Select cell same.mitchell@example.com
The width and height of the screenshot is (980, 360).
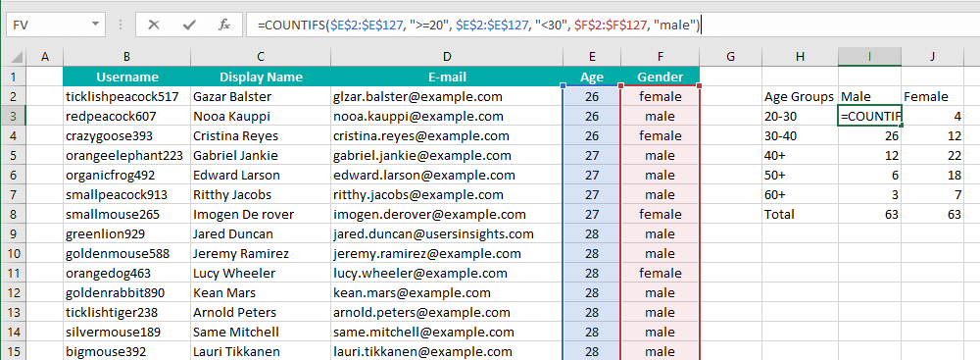tap(447, 332)
